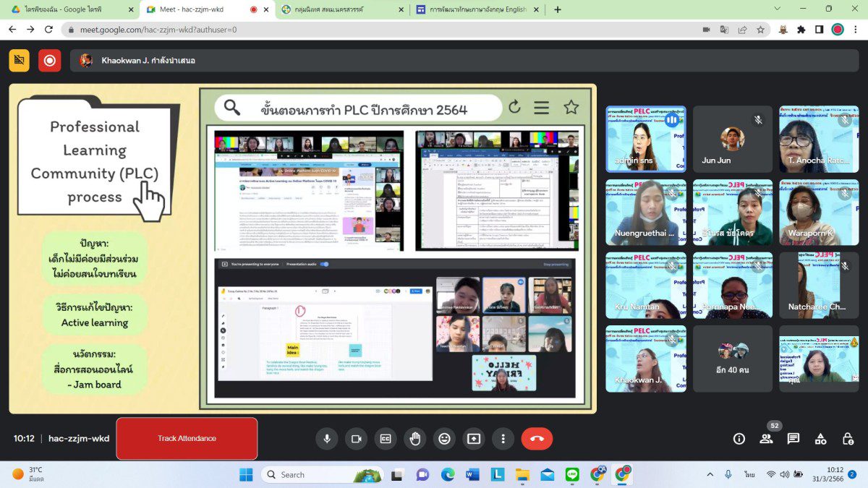Viewport: 868px width, 488px height.
Task: Open the Activities panel
Action: [x=820, y=438]
